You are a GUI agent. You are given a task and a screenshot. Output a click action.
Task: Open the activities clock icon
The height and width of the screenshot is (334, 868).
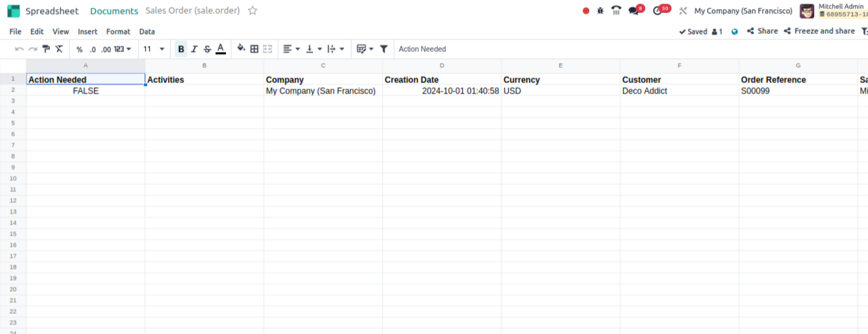click(x=657, y=11)
